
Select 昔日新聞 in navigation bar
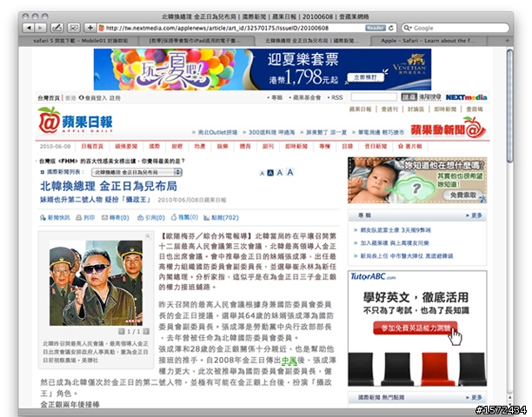376,147
